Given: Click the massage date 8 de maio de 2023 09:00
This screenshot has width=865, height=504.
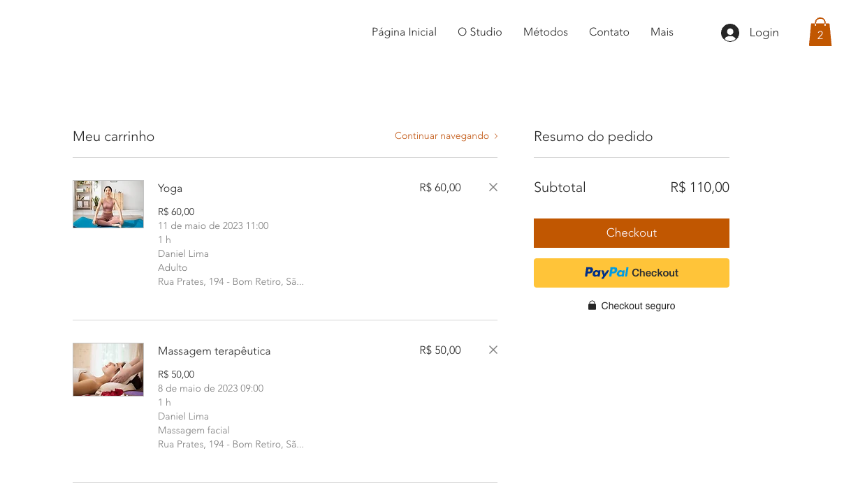Looking at the screenshot, I should coord(210,388).
